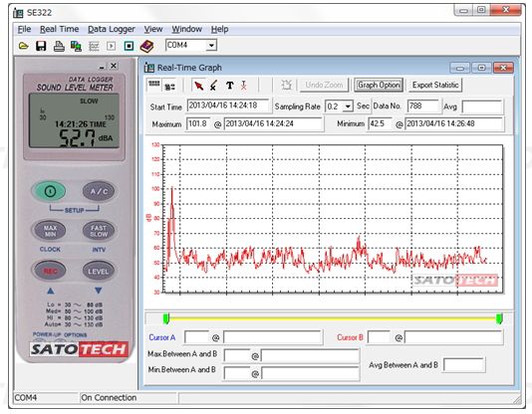Toggle A/C weighting on the meter
Image resolution: width=532 pixels, height=414 pixels.
point(99,191)
